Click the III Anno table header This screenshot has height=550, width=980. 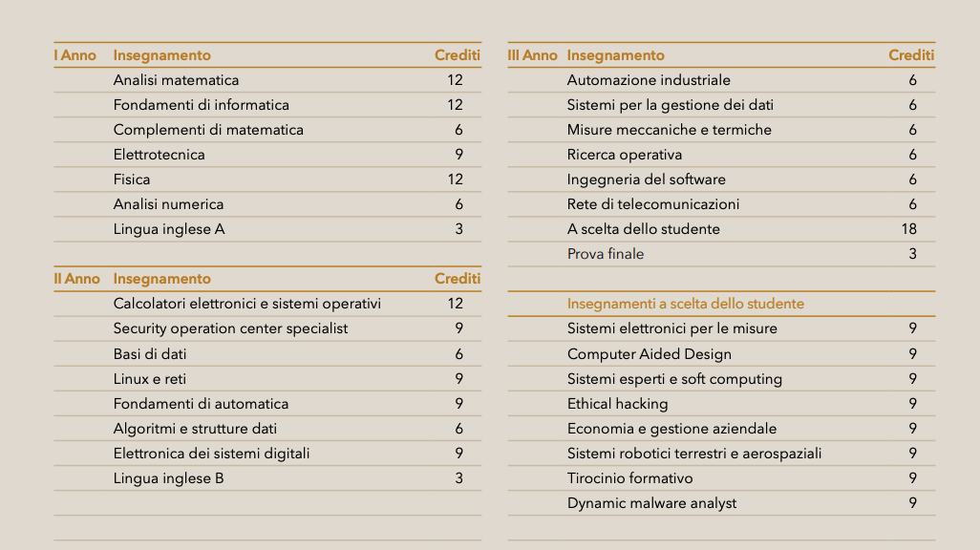click(532, 55)
